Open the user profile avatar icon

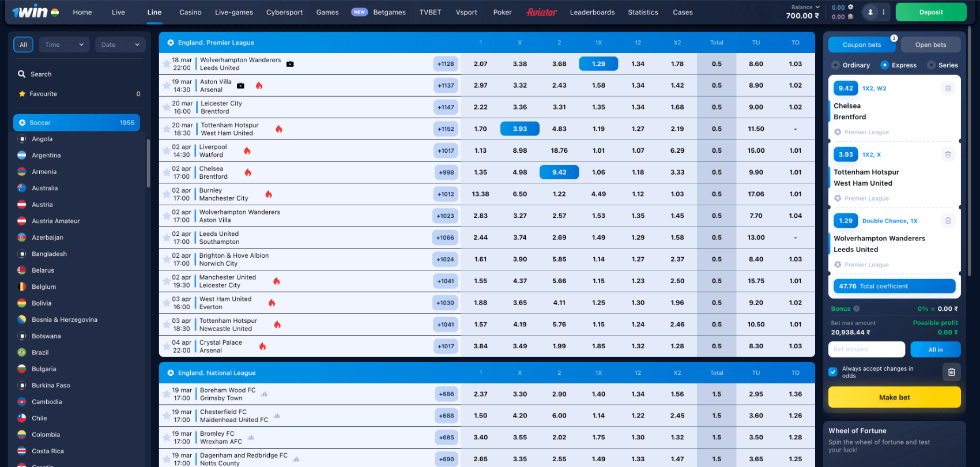coord(870,12)
